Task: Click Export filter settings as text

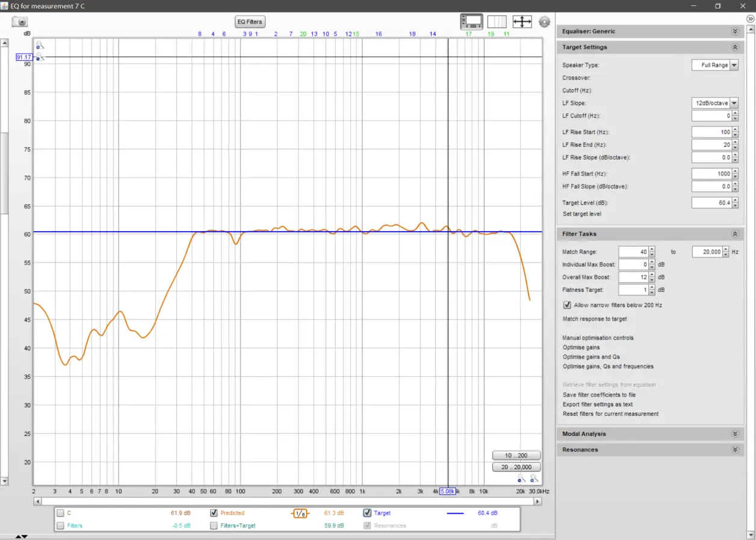Action: click(x=598, y=405)
